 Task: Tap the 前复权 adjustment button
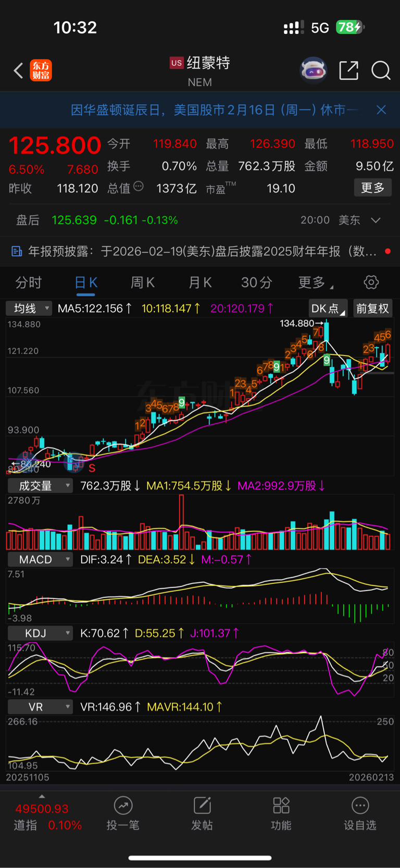(x=372, y=309)
